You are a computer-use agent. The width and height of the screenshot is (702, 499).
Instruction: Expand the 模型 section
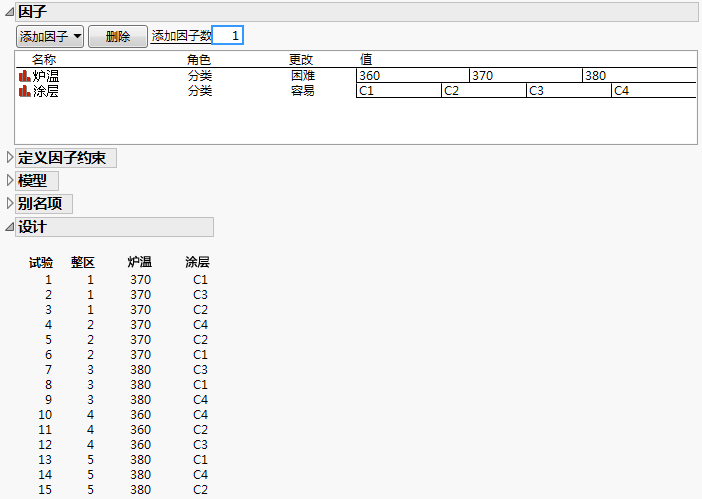(x=9, y=180)
